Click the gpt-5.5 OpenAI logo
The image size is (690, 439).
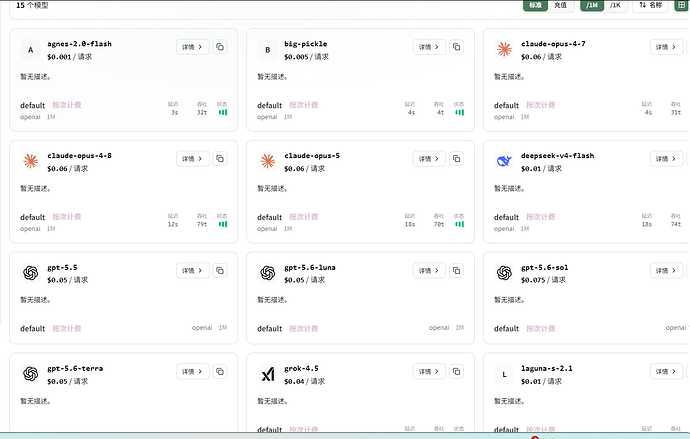(30, 273)
